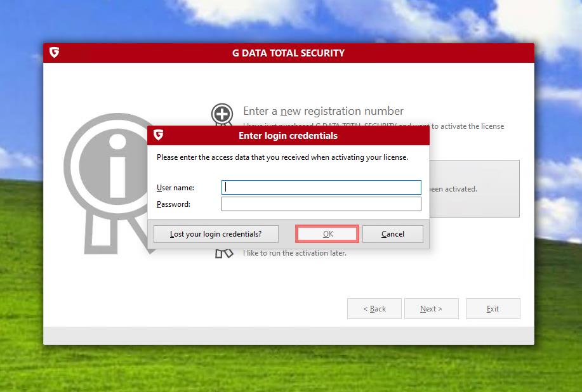Screen dimensions: 582x392
Task: Choose 'I like to run the activation later' text
Action: tap(294, 253)
